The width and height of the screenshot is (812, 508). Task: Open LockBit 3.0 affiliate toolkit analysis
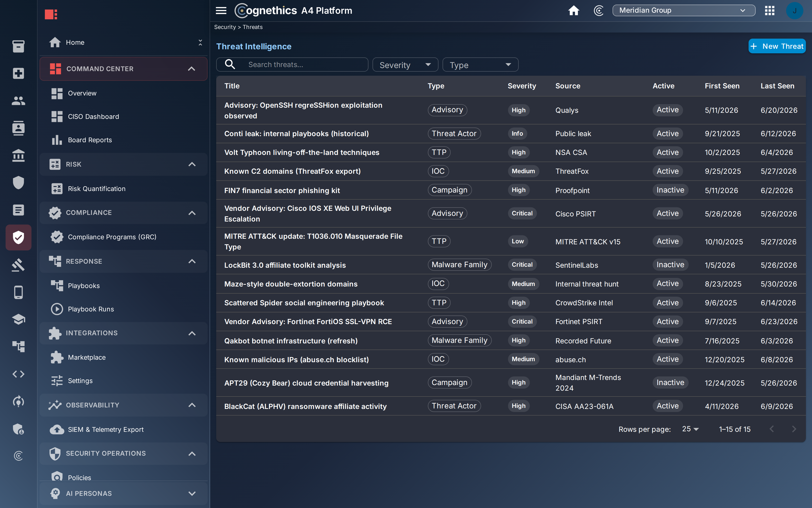pos(511,265)
